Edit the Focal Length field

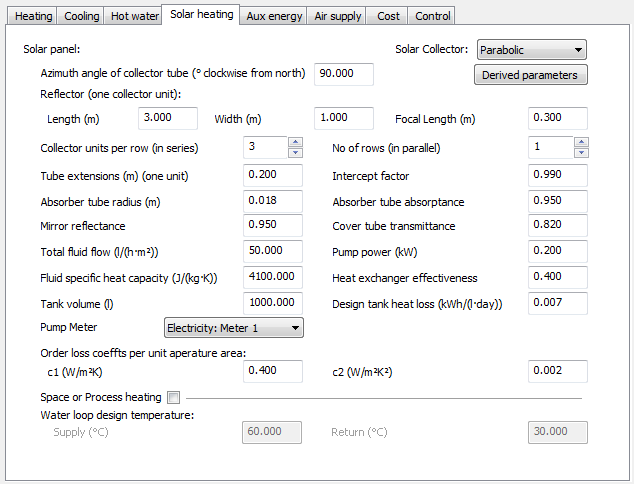pyautogui.click(x=557, y=118)
